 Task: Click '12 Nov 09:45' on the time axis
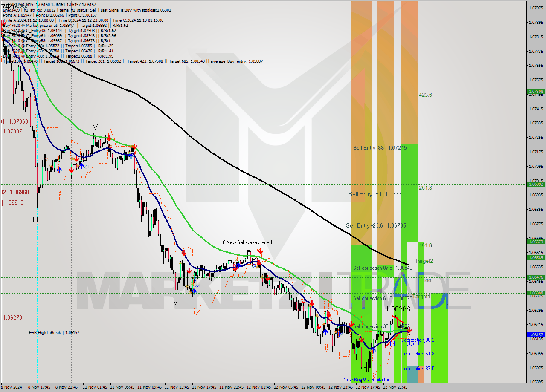[313, 387]
